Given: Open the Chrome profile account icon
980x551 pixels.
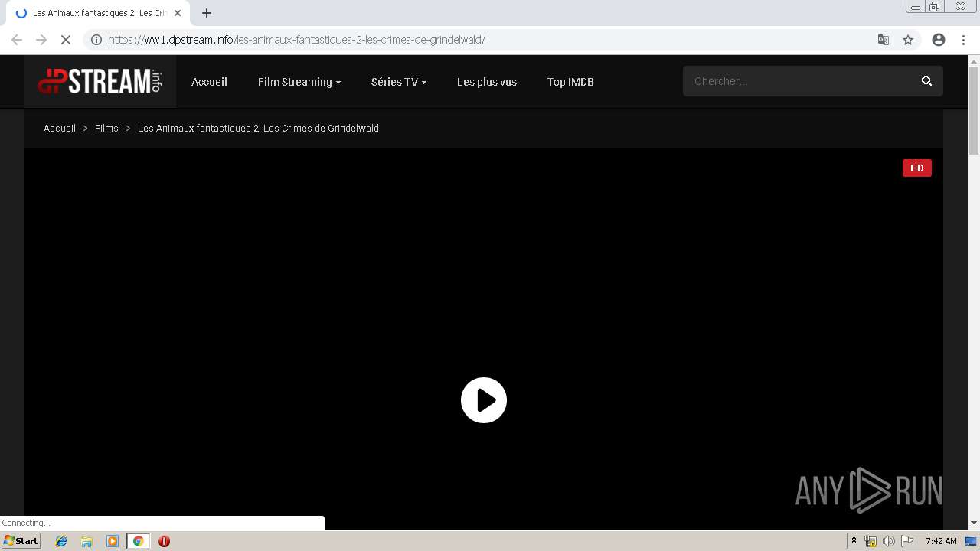Looking at the screenshot, I should click(x=939, y=40).
